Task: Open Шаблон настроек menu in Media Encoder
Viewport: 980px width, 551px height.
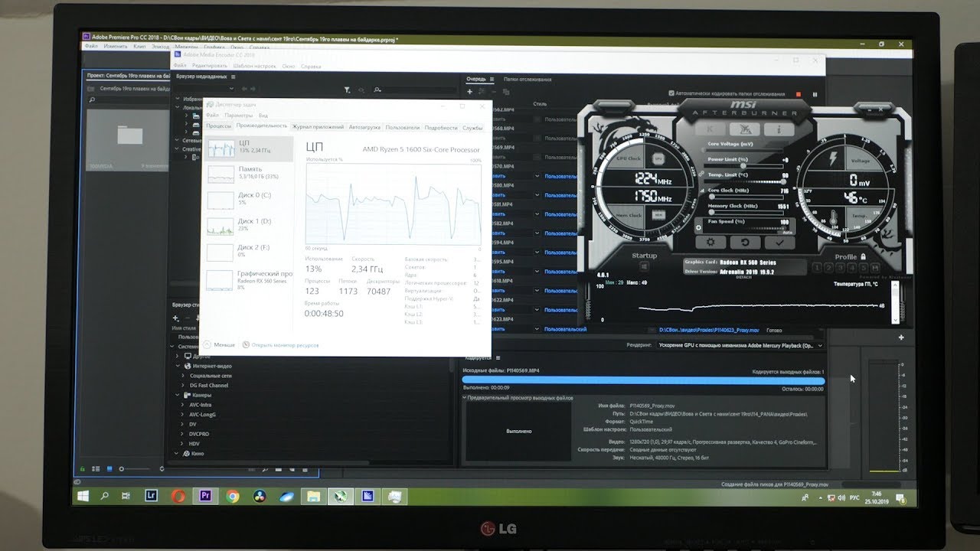Action: pyautogui.click(x=255, y=66)
